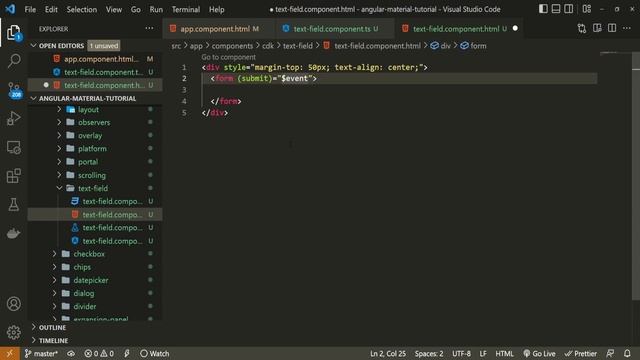Image resolution: width=640 pixels, height=360 pixels.
Task: Open the Run menu
Action: tap(156, 9)
